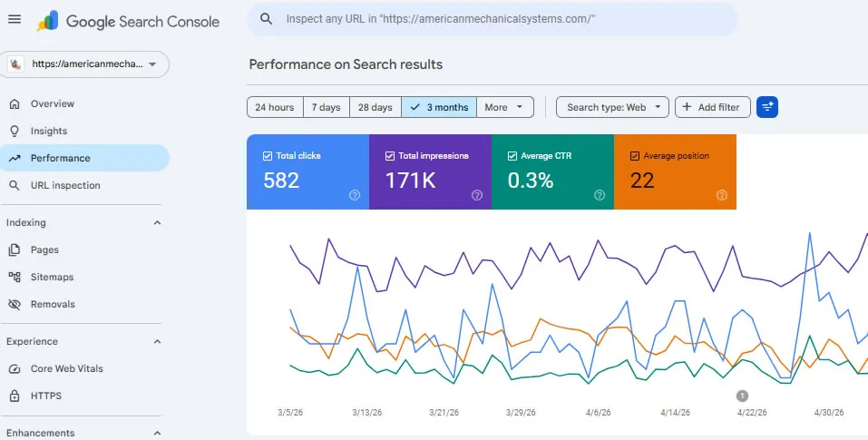The width and height of the screenshot is (868, 440).
Task: Open Insights in the sidebar
Action: pos(84,131)
